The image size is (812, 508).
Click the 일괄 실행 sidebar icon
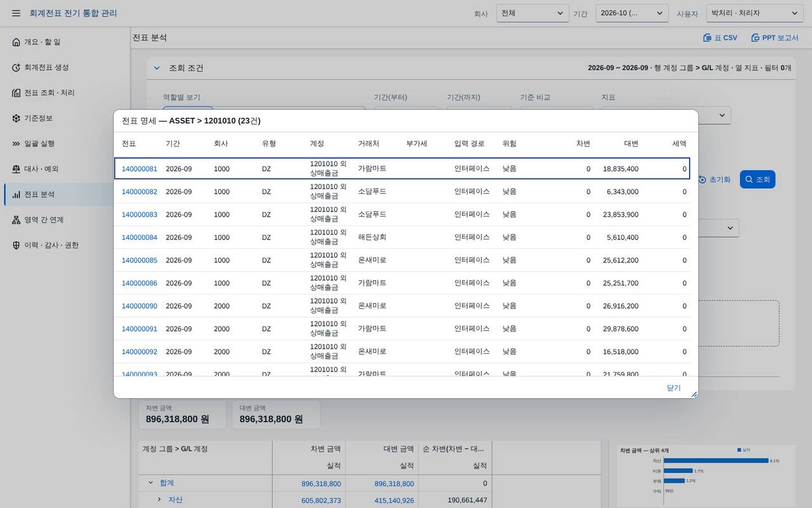tap(16, 144)
